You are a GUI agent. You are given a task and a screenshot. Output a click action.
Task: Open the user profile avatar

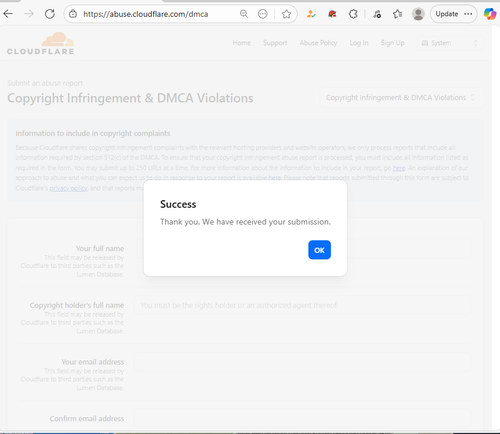tap(418, 14)
